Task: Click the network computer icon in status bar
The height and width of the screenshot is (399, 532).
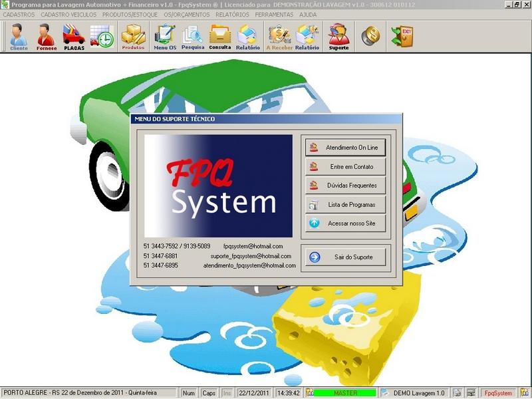Action: pos(471,393)
